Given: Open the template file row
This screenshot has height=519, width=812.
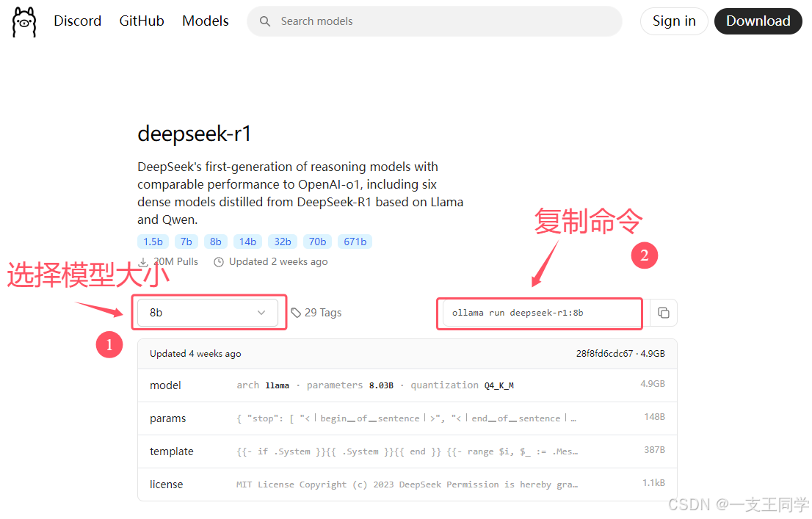Looking at the screenshot, I should pos(407,451).
